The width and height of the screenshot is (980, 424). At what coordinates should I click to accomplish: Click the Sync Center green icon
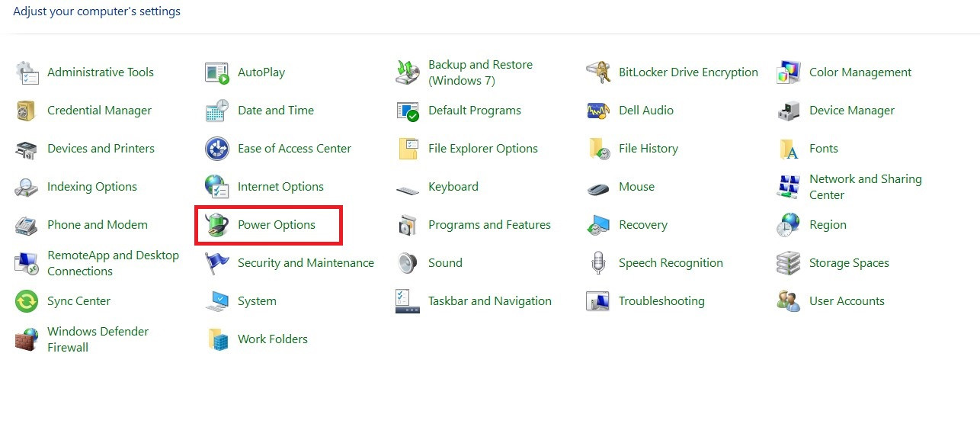tap(27, 301)
